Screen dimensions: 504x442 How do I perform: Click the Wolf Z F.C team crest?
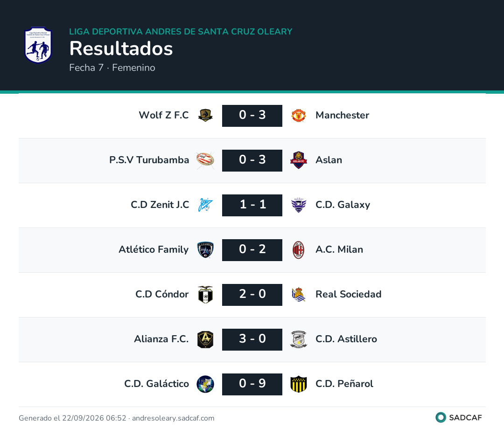tap(205, 115)
